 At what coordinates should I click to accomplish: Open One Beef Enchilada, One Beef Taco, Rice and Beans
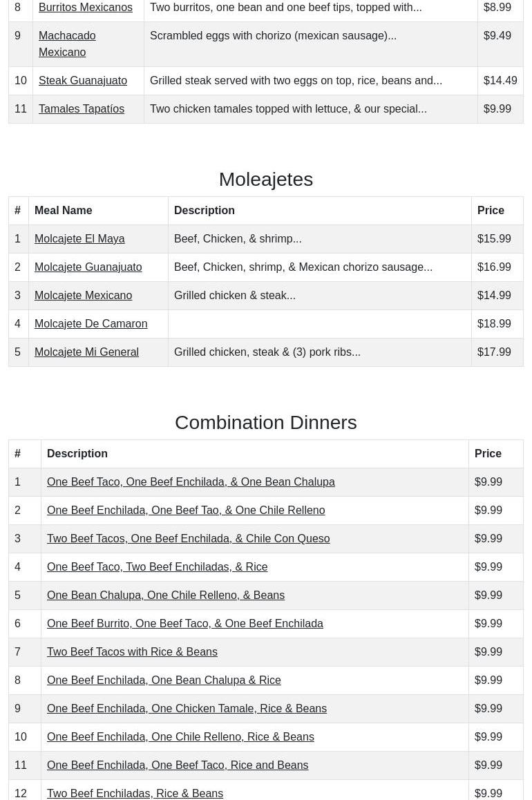tap(177, 765)
